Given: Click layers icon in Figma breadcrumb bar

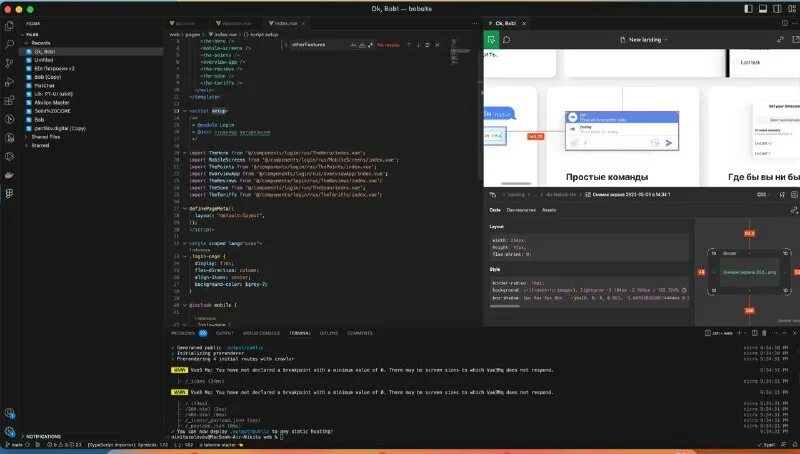Looking at the screenshot, I should (x=492, y=194).
